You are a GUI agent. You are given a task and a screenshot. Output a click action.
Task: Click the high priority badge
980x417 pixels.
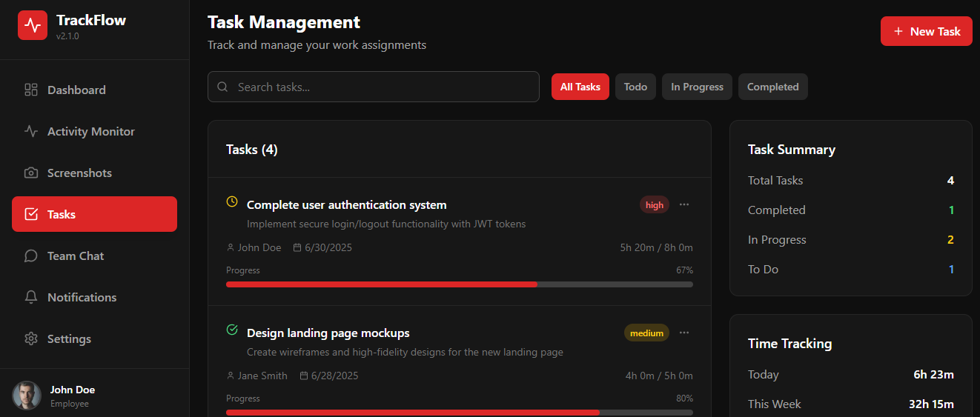tap(655, 205)
